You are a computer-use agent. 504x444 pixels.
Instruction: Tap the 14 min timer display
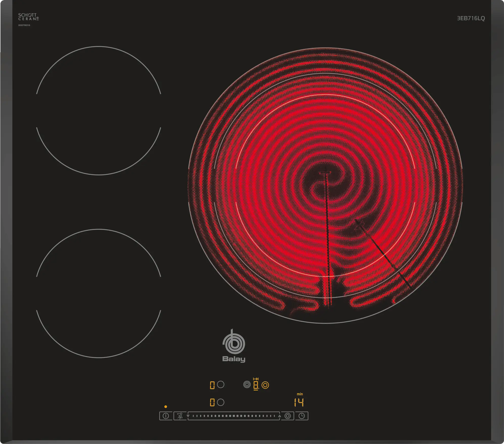299,402
